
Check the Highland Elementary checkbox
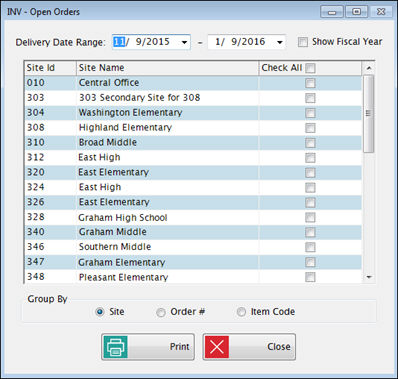click(310, 128)
